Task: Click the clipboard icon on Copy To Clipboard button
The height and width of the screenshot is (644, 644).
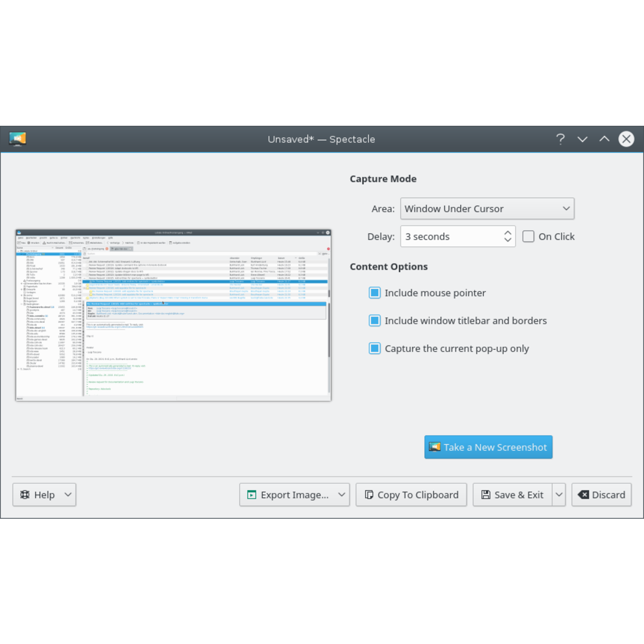Action: pos(368,495)
